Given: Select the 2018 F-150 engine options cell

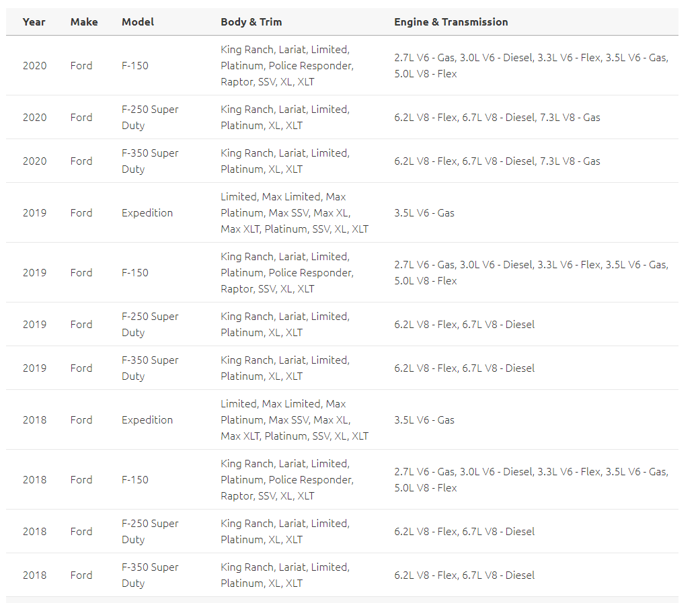Looking at the screenshot, I should (x=531, y=480).
